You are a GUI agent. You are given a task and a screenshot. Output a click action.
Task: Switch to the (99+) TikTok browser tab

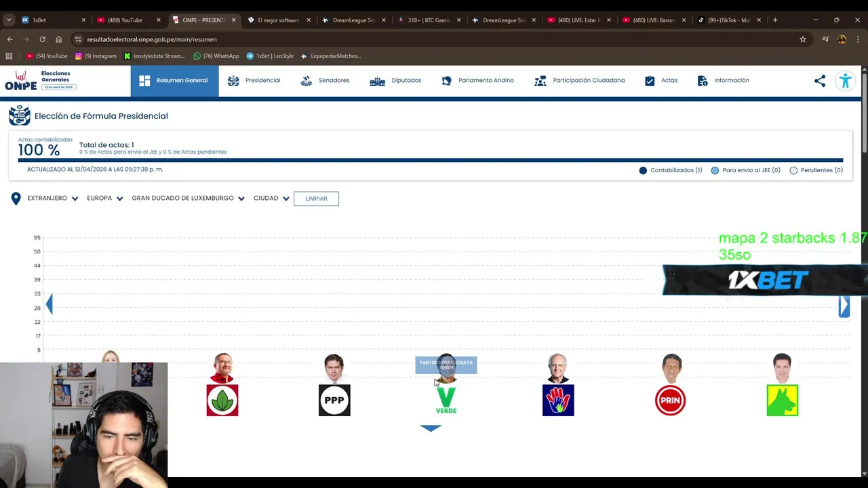tap(729, 20)
